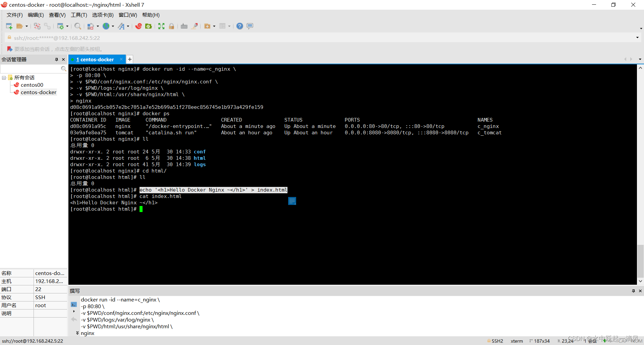The image size is (644, 345).
Task: Collapse the 所有会话 tree node
Action: point(4,78)
